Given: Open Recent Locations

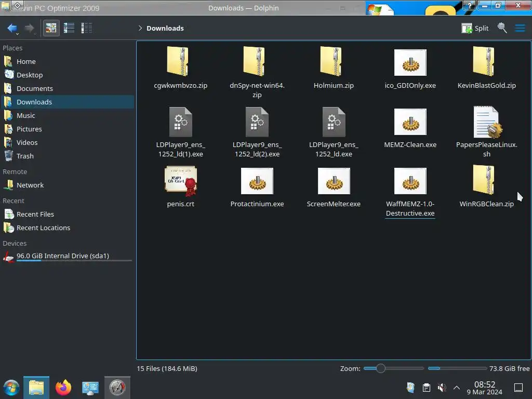Looking at the screenshot, I should [x=68, y=228].
